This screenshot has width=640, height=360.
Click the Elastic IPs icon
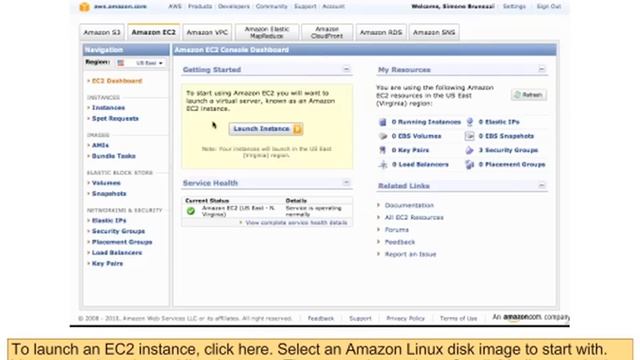pos(470,122)
